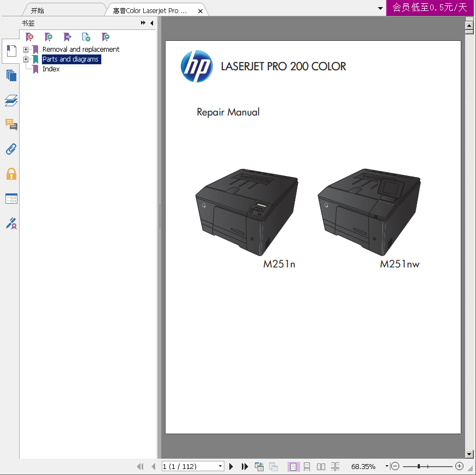This screenshot has height=475, width=476.
Task: Click the 会员低至0.5元/天 banner
Action: (x=430, y=7)
